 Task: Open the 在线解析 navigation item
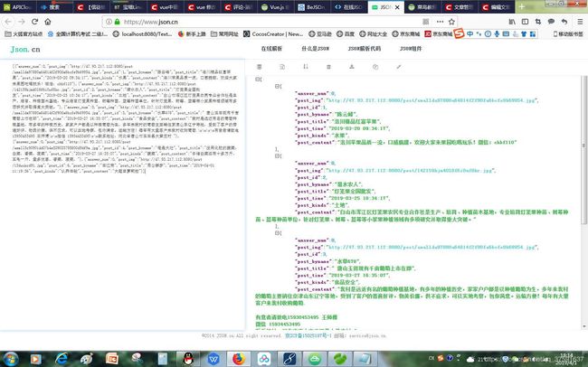pos(271,49)
